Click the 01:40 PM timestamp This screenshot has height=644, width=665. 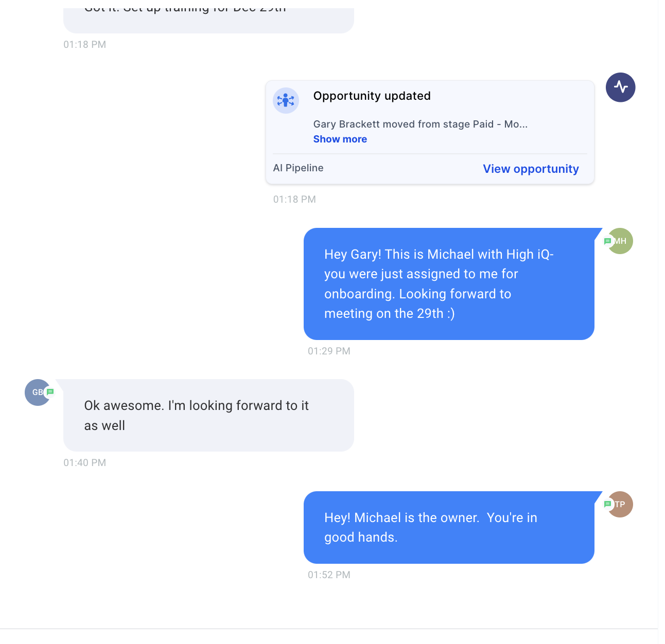click(x=84, y=463)
